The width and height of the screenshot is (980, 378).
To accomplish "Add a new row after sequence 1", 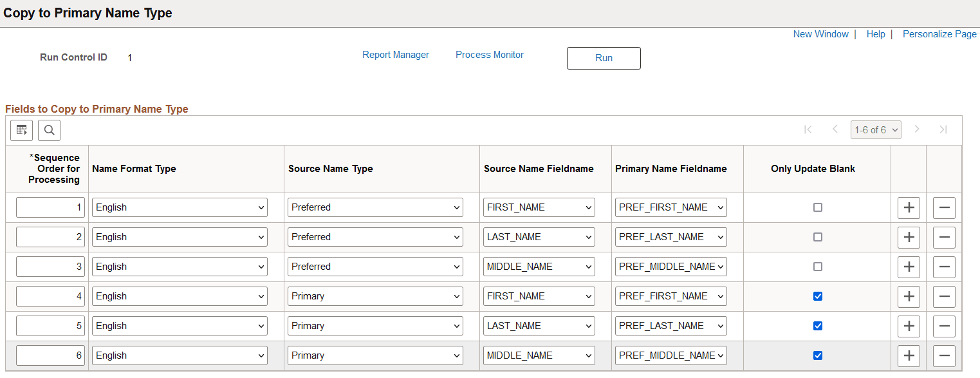I will pyautogui.click(x=909, y=207).
